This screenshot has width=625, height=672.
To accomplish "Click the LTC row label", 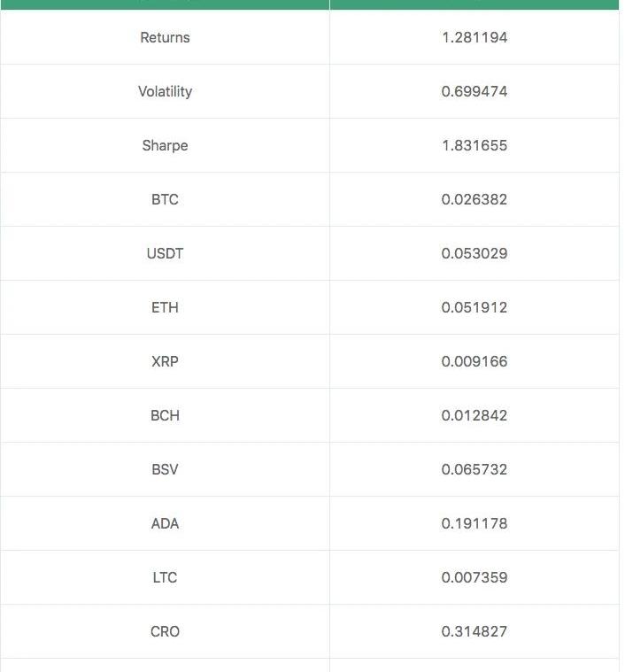I will click(x=165, y=577).
